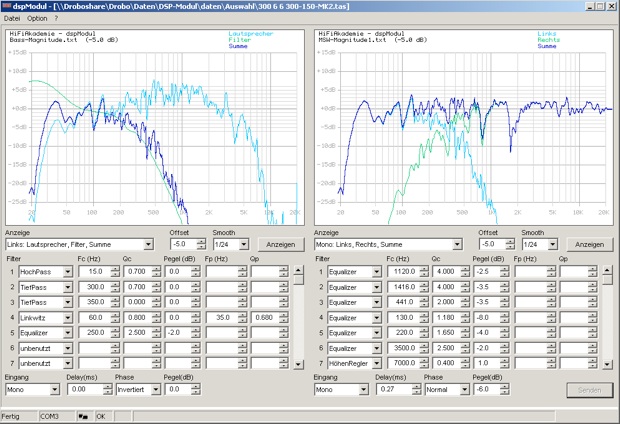620x424 pixels.
Task: Expand the left Anzeige dropdown showing Links: Lautsprecher
Action: tap(148, 244)
